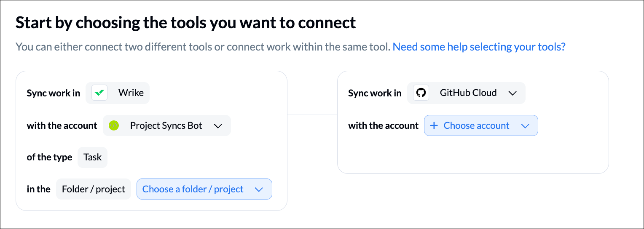644x229 pixels.
Task: Click the plus icon beside Choose account
Action: 434,126
